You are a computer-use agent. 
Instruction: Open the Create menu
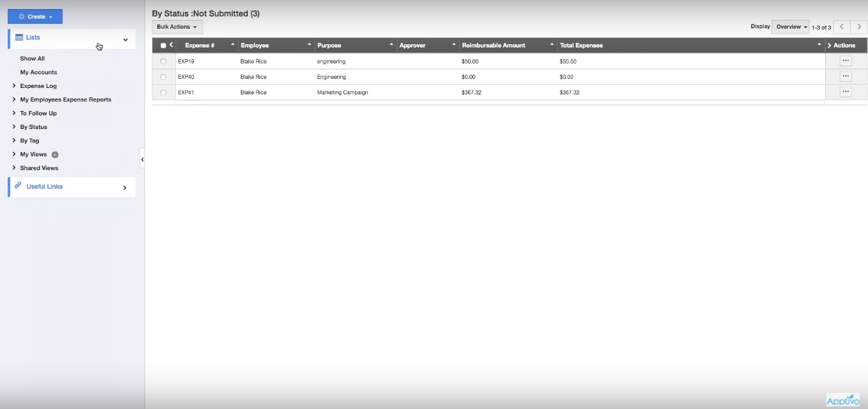click(35, 16)
